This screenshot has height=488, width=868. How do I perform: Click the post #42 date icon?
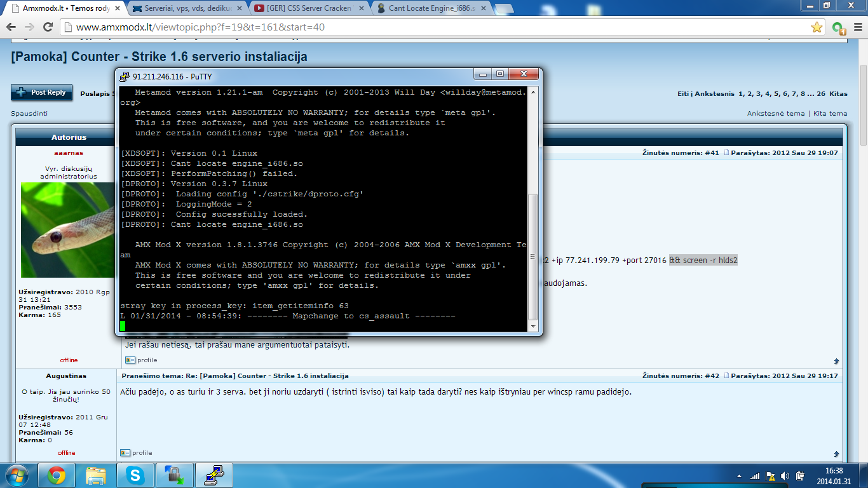pyautogui.click(x=728, y=376)
